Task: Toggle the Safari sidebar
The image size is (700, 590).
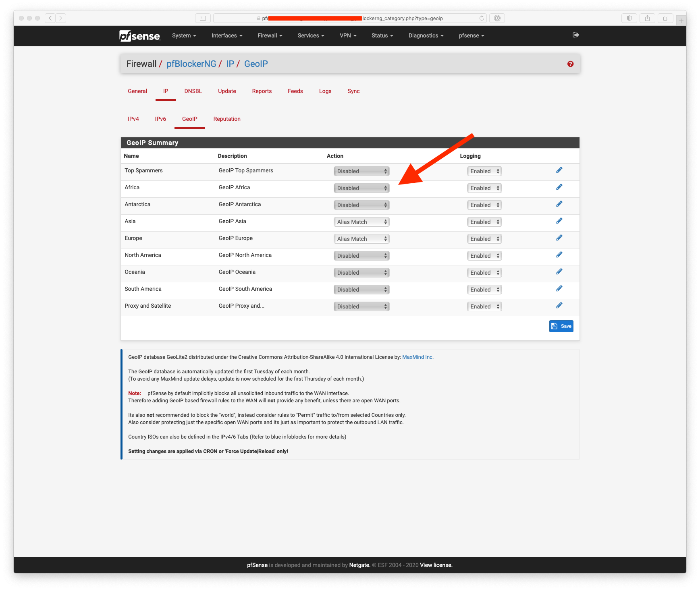Action: coord(203,18)
